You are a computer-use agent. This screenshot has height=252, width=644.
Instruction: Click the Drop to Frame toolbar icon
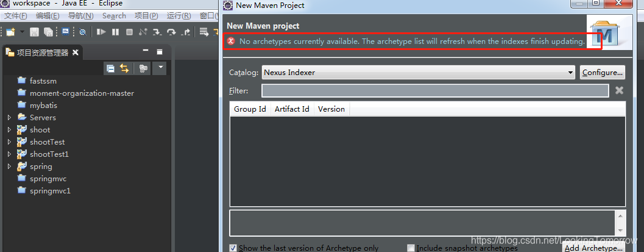203,32
